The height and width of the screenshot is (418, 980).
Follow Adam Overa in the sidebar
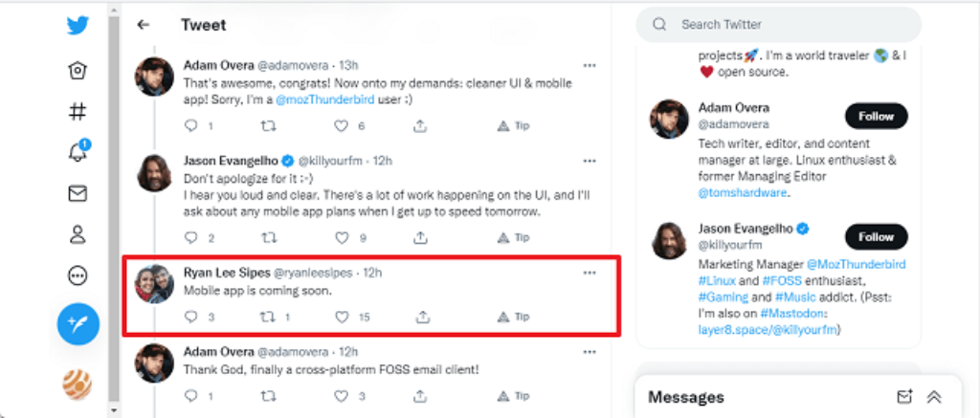point(875,117)
